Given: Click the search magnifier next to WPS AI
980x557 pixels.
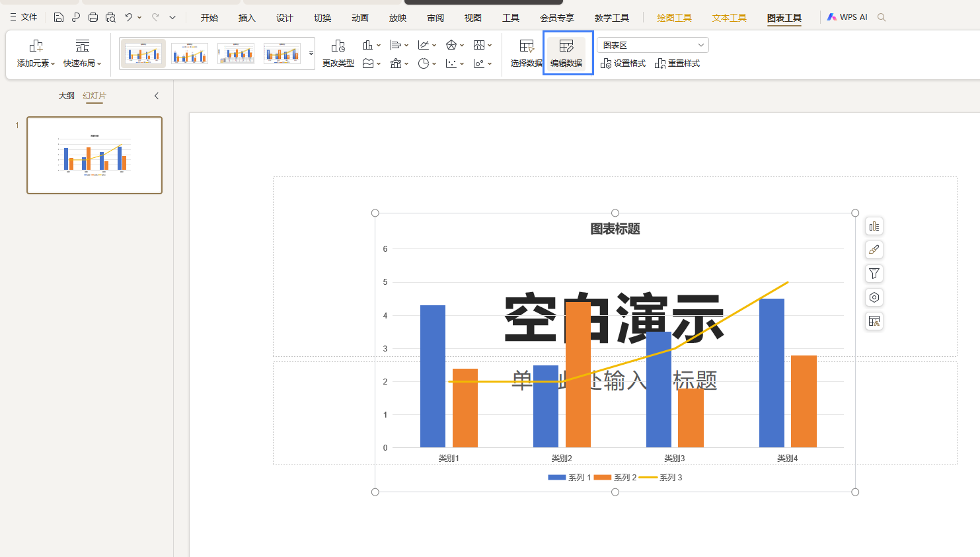Looking at the screenshot, I should (x=882, y=17).
